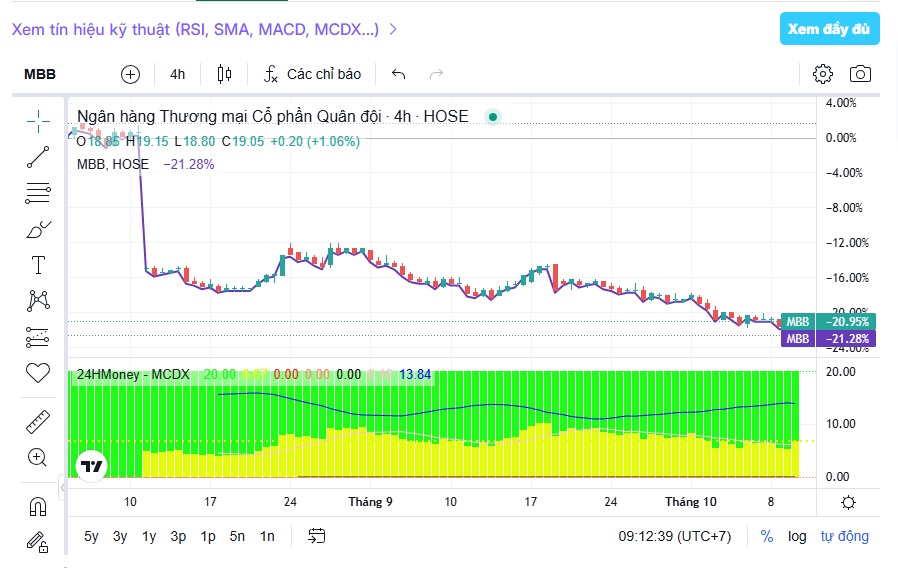Viewport: 898px width, 568px height.
Task: Open the timezone 09:12:39 (UTC+7) menu
Action: point(675,537)
